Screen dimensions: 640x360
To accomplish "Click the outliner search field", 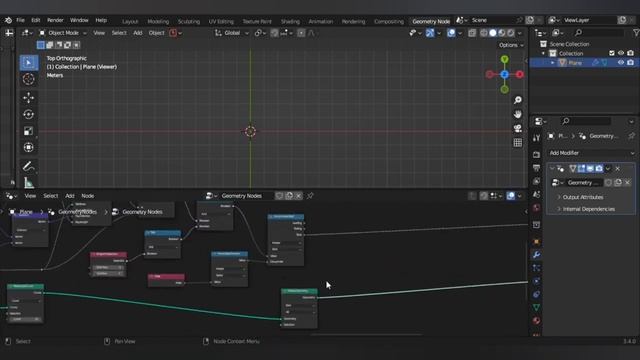I will 600,33.
